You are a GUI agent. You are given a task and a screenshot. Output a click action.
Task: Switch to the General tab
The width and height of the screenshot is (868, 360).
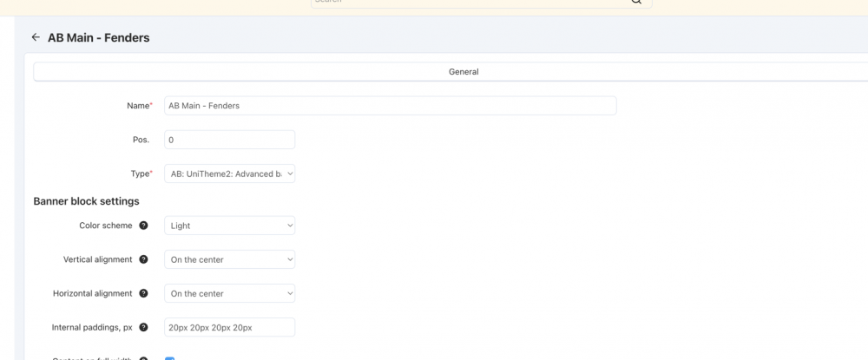coord(464,72)
